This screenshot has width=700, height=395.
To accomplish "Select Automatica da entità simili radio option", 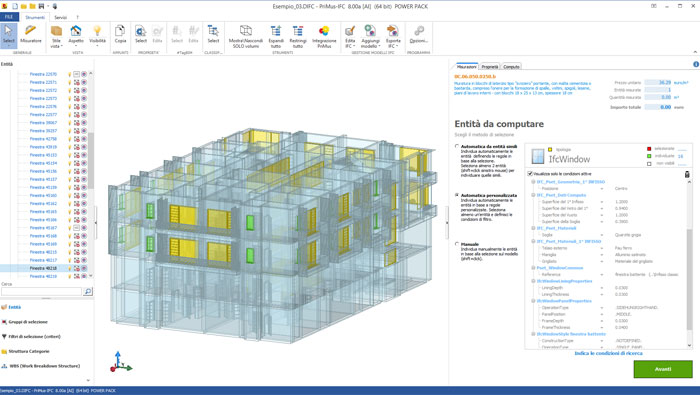I will 457,146.
